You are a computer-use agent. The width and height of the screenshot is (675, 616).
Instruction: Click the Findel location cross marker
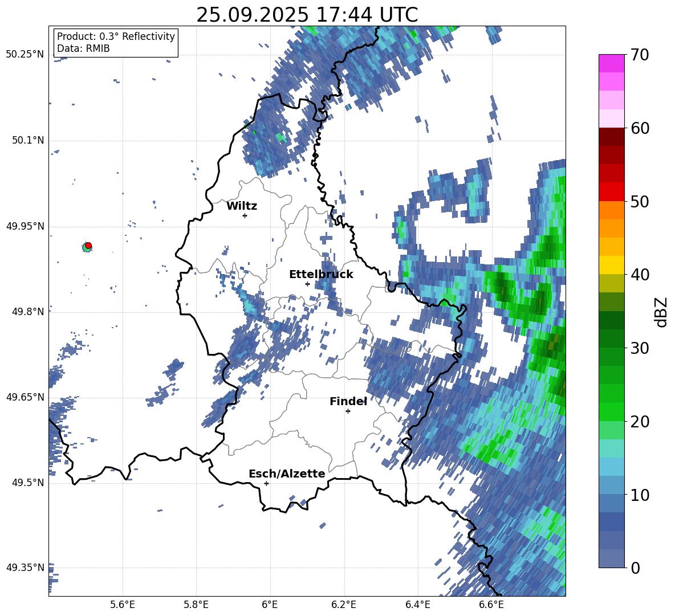(348, 411)
